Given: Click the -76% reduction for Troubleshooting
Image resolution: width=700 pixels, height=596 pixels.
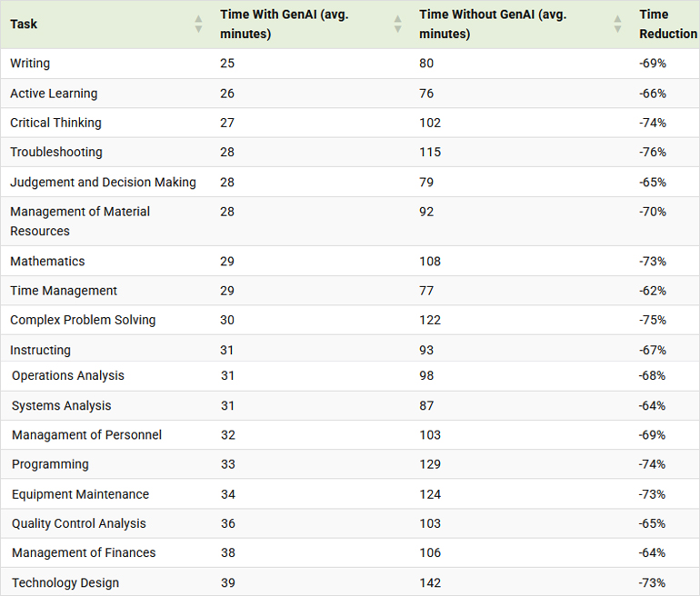Looking at the screenshot, I should 653,153.
